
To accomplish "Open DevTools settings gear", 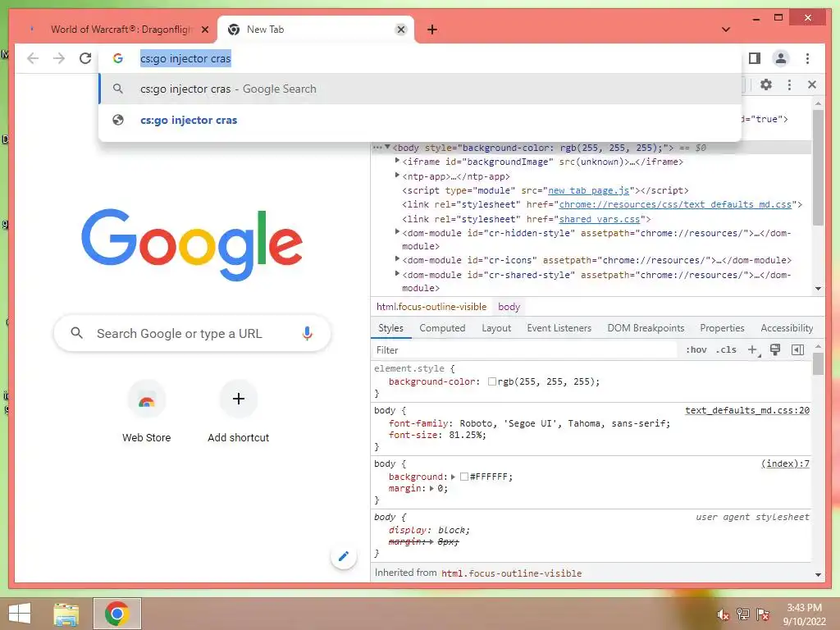I will pos(766,84).
